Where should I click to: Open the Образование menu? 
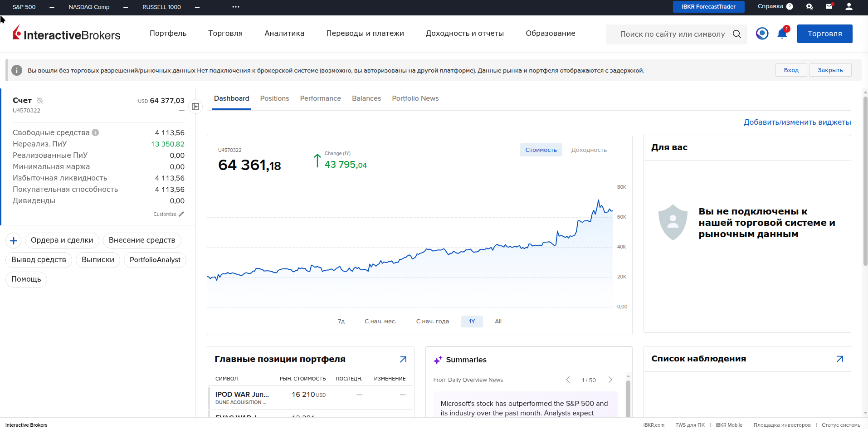(551, 34)
